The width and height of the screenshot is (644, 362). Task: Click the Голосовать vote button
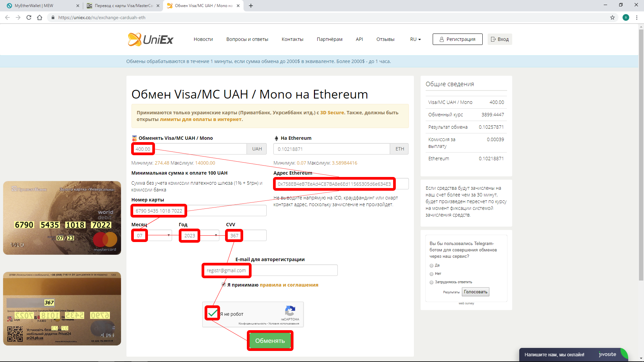point(476,292)
